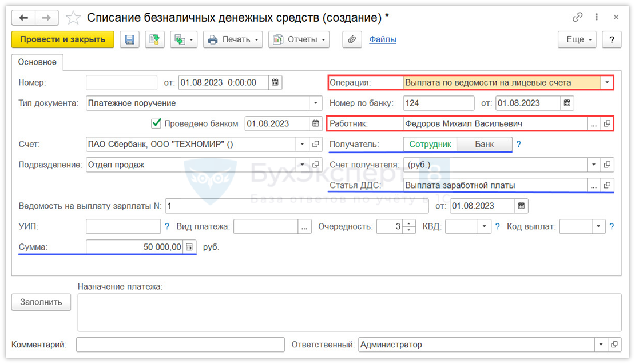Click the paperclip attach files icon
The image size is (635, 364).
pos(352,39)
